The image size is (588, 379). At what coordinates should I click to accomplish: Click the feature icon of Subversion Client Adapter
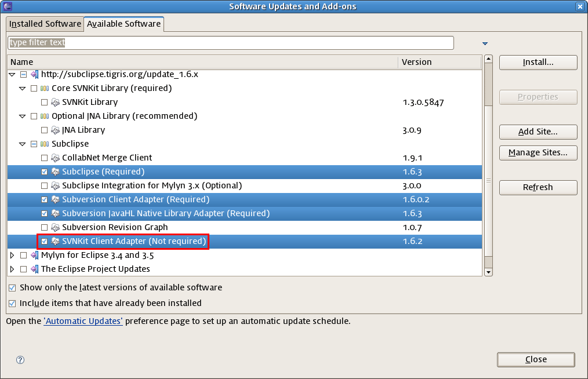55,199
